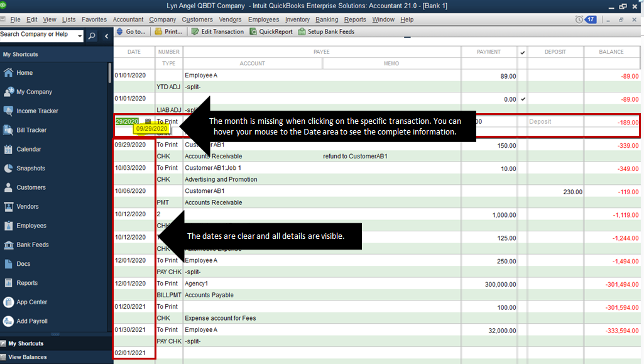Select View Balances tab at sidebar bottom
Image resolution: width=644 pixels, height=364 pixels.
click(x=28, y=357)
